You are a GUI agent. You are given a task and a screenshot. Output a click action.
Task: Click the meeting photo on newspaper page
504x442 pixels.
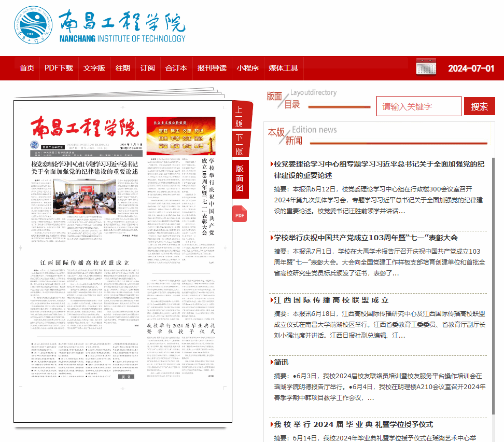(x=85, y=196)
